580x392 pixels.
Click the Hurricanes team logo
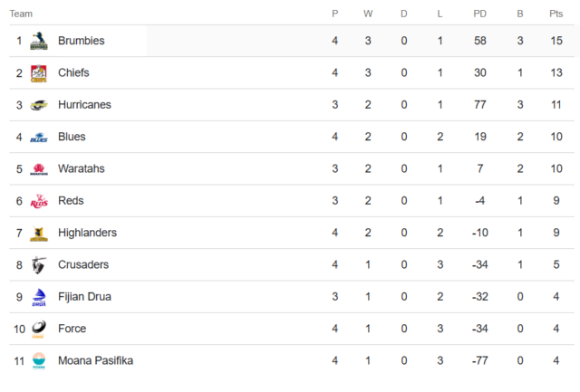click(x=39, y=105)
